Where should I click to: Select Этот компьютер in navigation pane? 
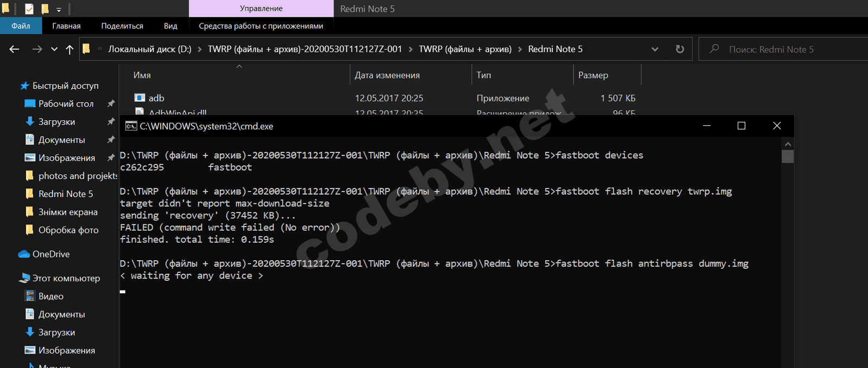pyautogui.click(x=66, y=278)
